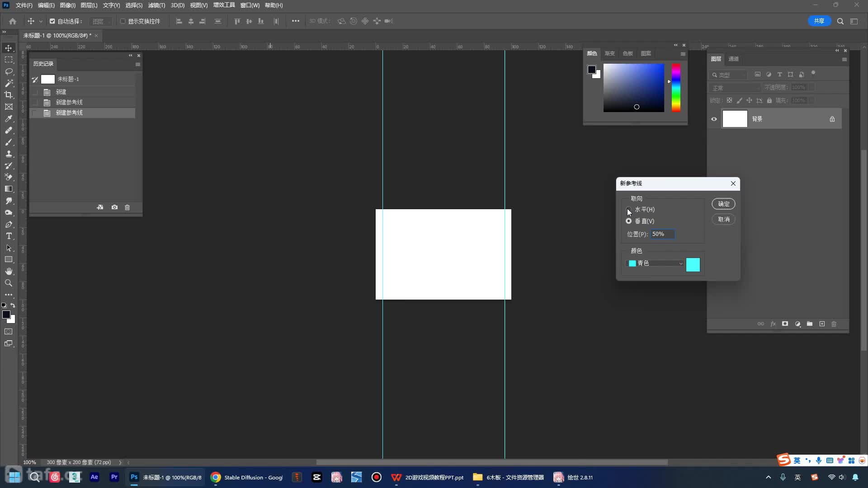Create a new layer in Layers panel
The image size is (868, 488).
[822, 324]
